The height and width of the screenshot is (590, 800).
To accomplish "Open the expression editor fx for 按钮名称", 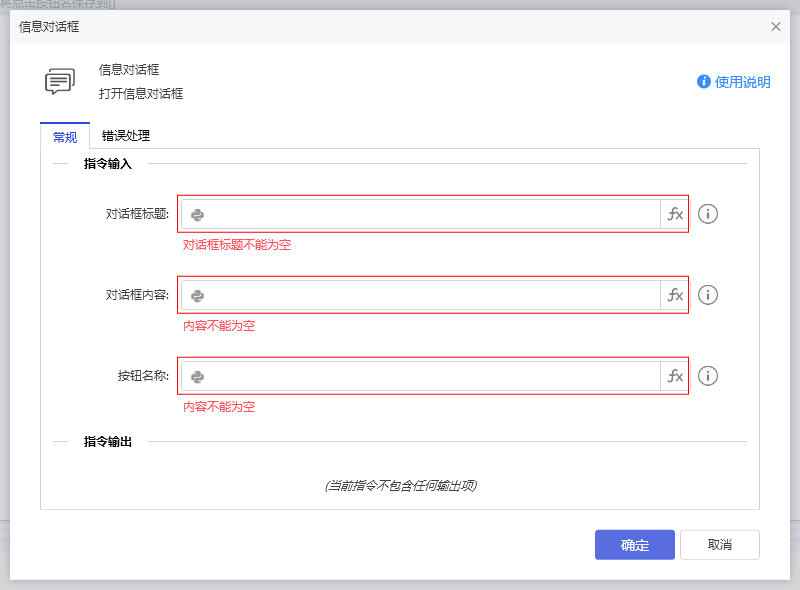I will click(675, 375).
